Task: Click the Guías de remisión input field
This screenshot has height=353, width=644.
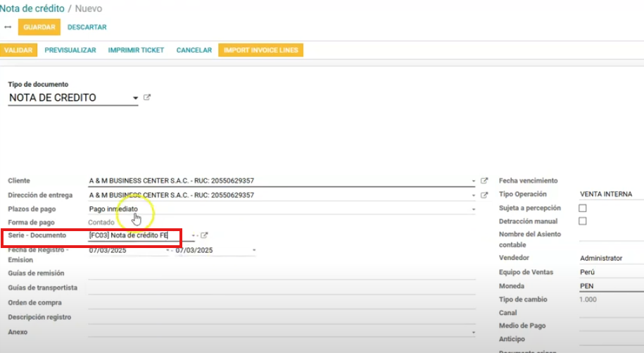Action: click(282, 273)
